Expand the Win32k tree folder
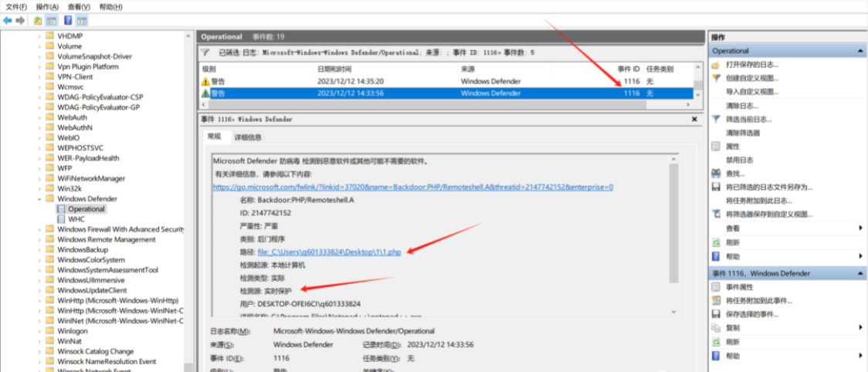This screenshot has width=868, height=372. [x=39, y=189]
